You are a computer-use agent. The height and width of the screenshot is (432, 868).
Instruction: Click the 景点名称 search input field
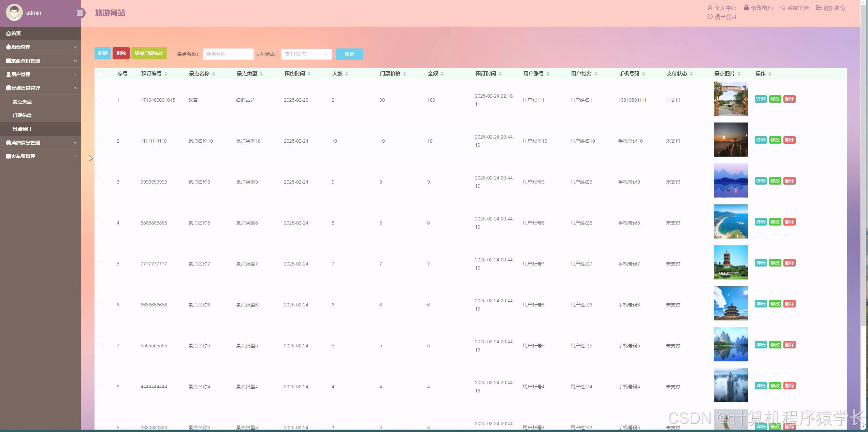tap(228, 54)
